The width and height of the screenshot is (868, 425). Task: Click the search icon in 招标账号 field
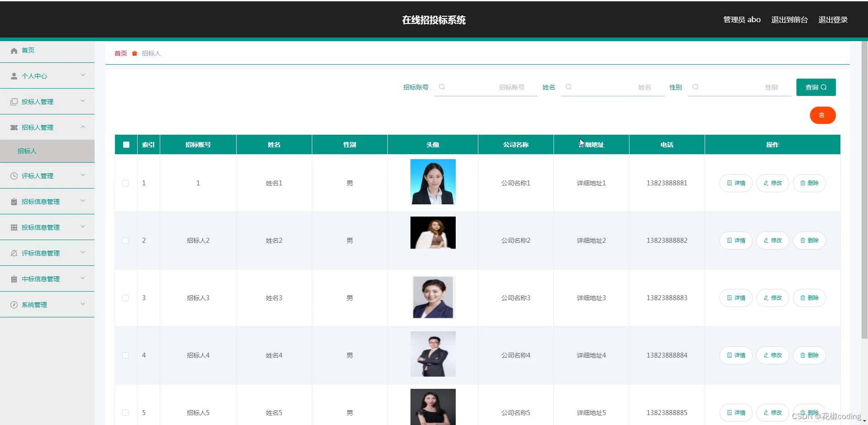442,87
